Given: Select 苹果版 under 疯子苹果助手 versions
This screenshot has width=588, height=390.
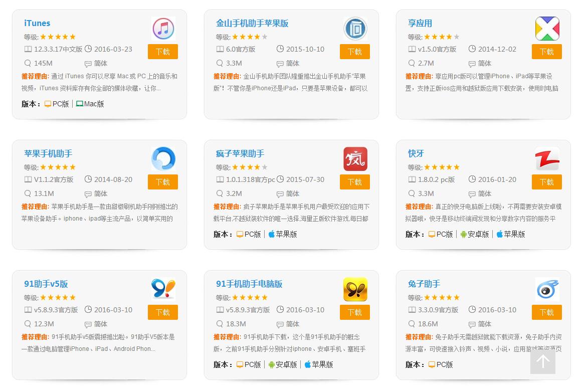Looking at the screenshot, I should 282,234.
